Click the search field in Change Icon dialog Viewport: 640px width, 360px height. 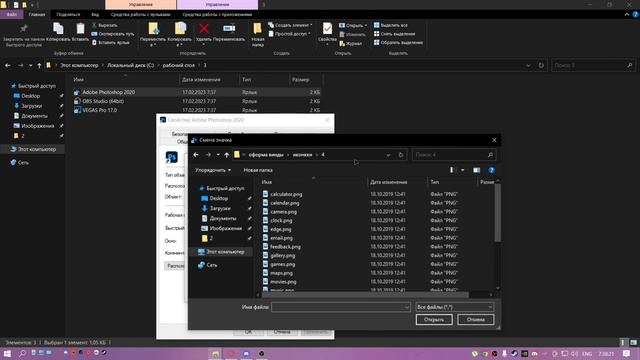pos(453,155)
